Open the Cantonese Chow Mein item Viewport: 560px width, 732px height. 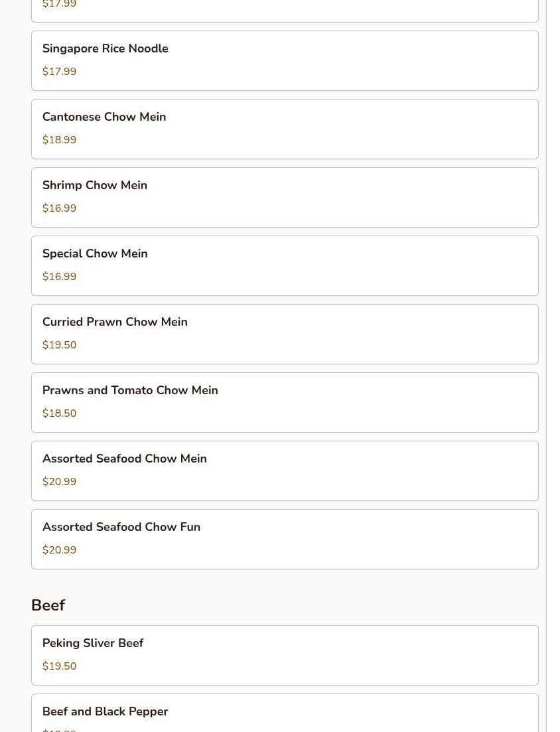click(104, 117)
